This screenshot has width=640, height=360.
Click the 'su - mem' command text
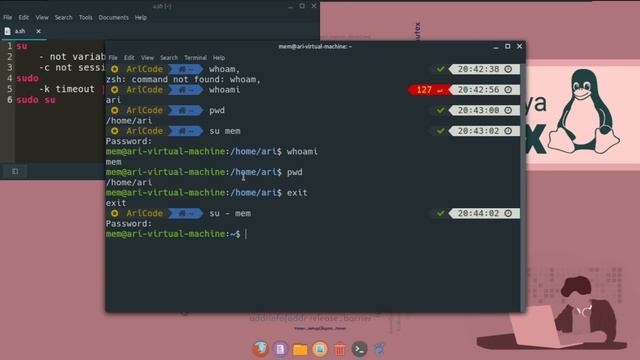230,213
